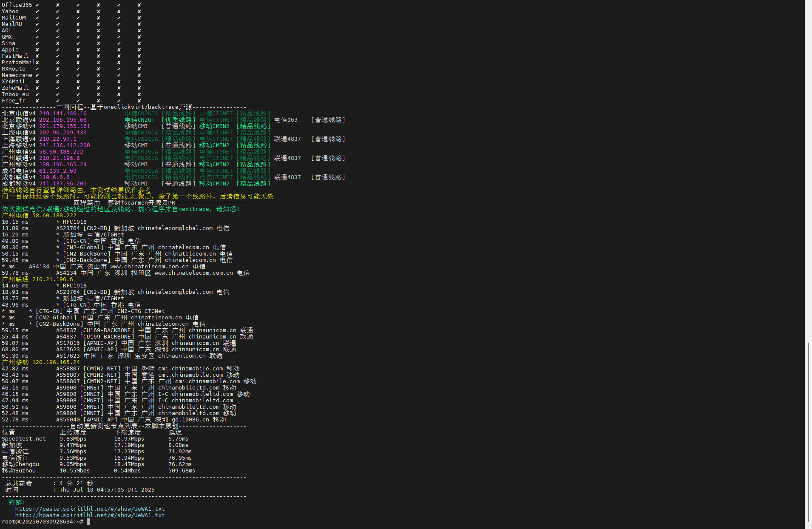Screen dimensions: 812x529
Task: Click 移动CMIN2 in the 成都移动v4 row
Action: click(214, 183)
